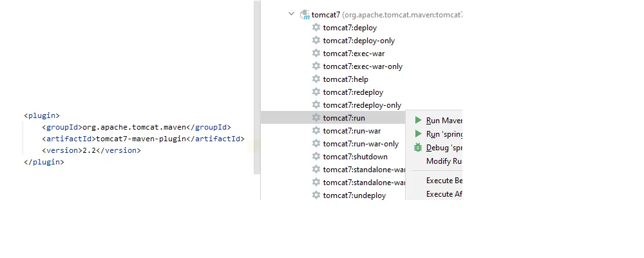Click gear icon beside tomcat7:help
This screenshot has height=258, width=644.
tap(316, 79)
